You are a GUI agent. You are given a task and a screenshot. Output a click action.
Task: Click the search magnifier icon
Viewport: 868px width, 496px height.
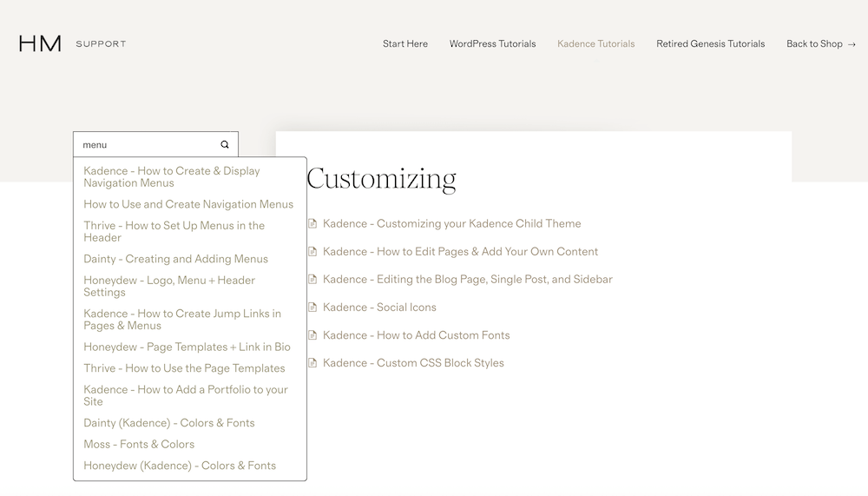coord(225,145)
